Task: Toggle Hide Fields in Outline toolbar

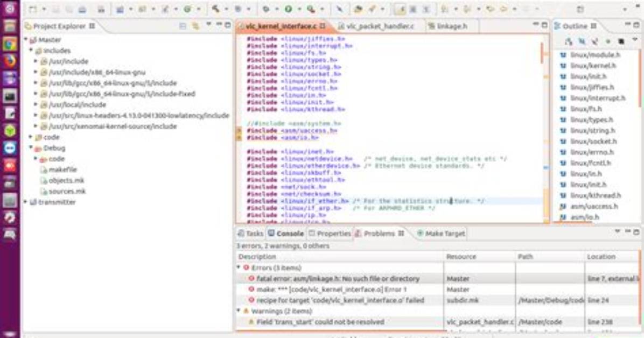Action: pos(582,41)
